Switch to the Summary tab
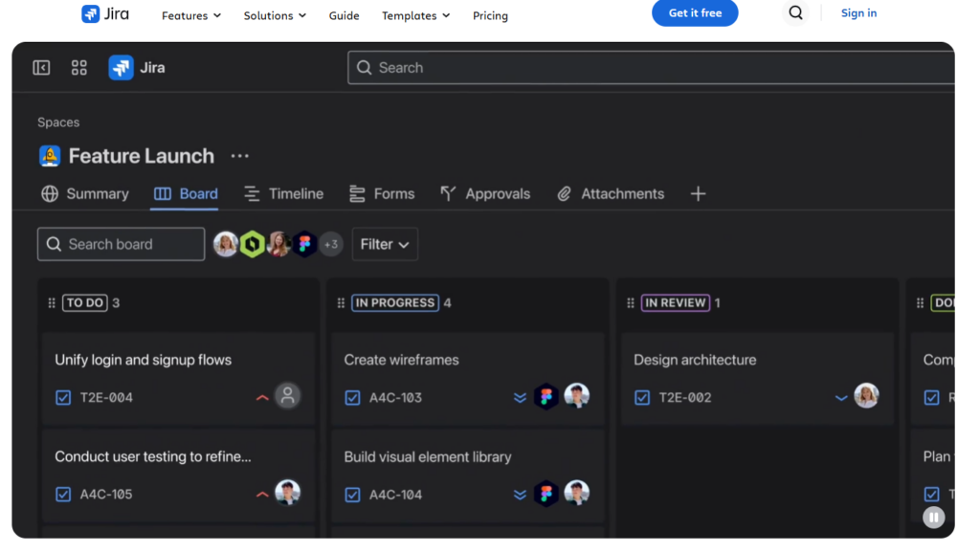The width and height of the screenshot is (980, 553). [85, 193]
